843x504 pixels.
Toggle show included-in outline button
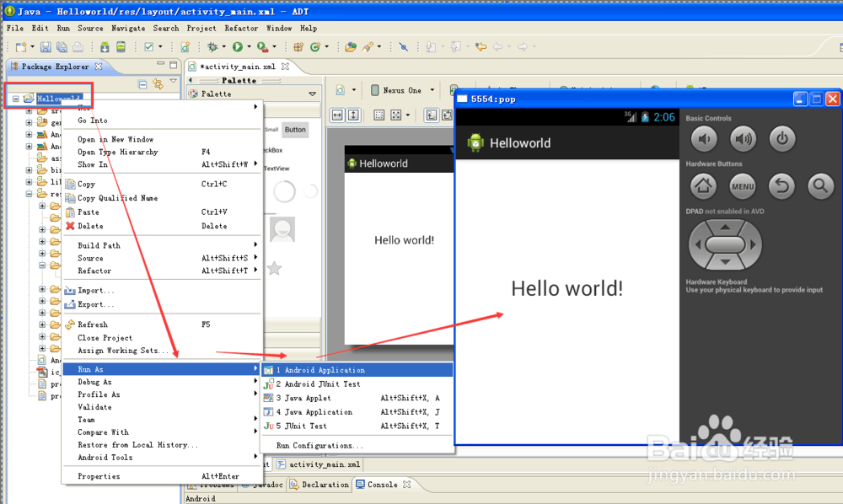[x=379, y=115]
